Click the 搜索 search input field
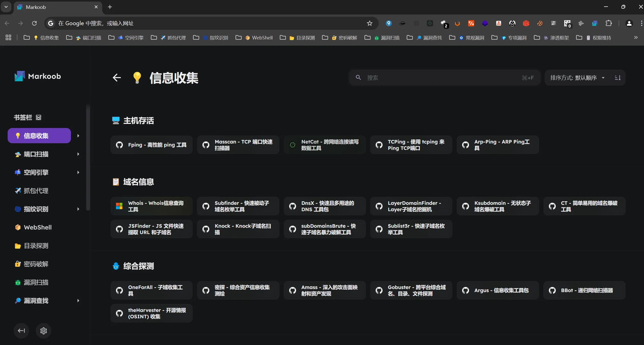The width and height of the screenshot is (644, 345). point(445,78)
